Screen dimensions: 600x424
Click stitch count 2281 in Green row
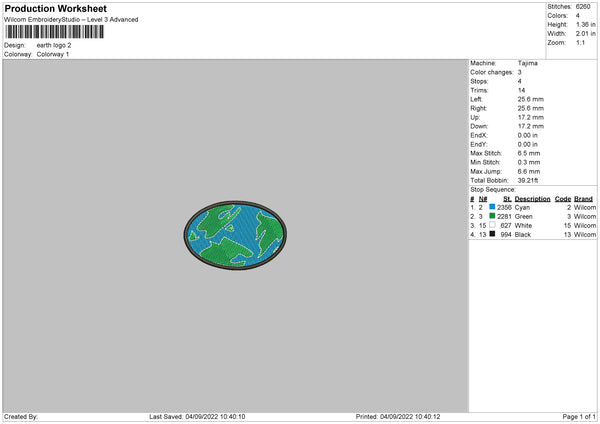[x=504, y=217]
